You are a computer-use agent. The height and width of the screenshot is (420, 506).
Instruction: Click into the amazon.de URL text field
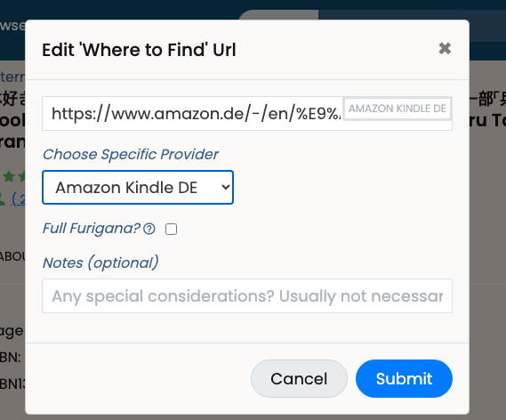click(192, 113)
